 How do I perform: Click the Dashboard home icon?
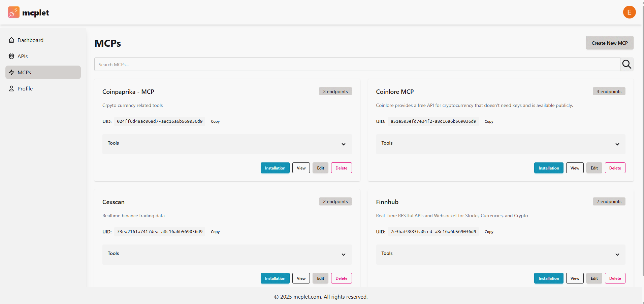click(11, 40)
